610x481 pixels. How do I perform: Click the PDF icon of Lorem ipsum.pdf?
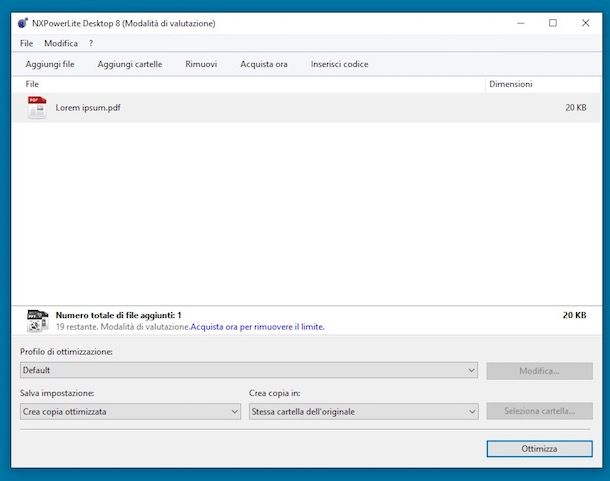[x=37, y=107]
